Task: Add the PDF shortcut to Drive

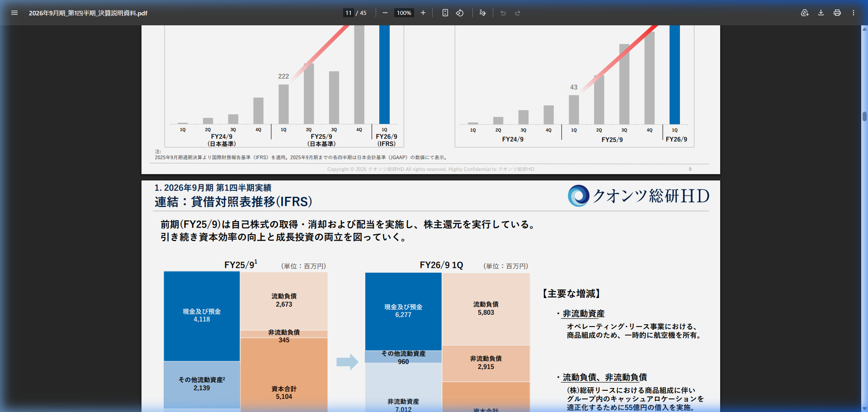Action: (x=805, y=13)
